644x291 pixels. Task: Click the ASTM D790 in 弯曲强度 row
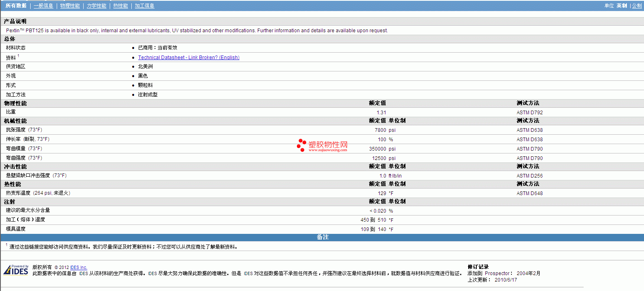tap(529, 158)
